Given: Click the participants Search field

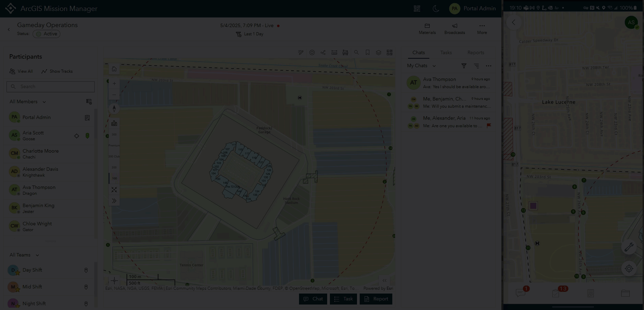Looking at the screenshot, I should tap(50, 87).
